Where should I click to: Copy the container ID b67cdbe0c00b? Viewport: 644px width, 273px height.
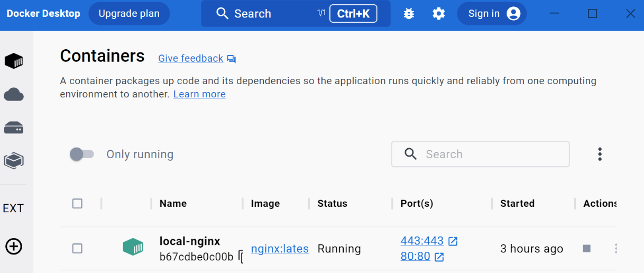click(241, 257)
